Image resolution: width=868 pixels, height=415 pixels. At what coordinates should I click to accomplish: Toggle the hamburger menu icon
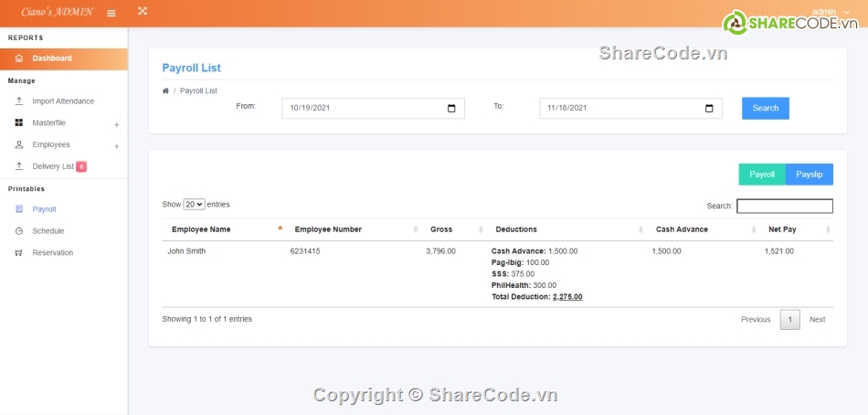111,13
